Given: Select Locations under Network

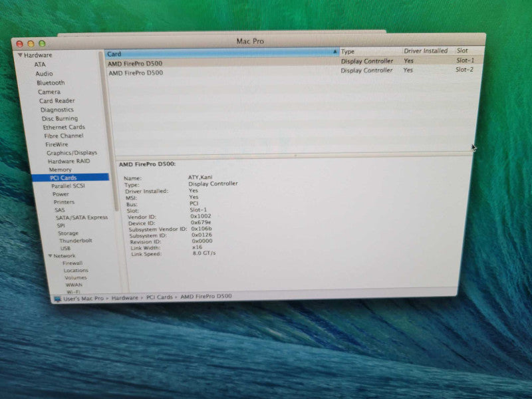Looking at the screenshot, I should pyautogui.click(x=76, y=270).
